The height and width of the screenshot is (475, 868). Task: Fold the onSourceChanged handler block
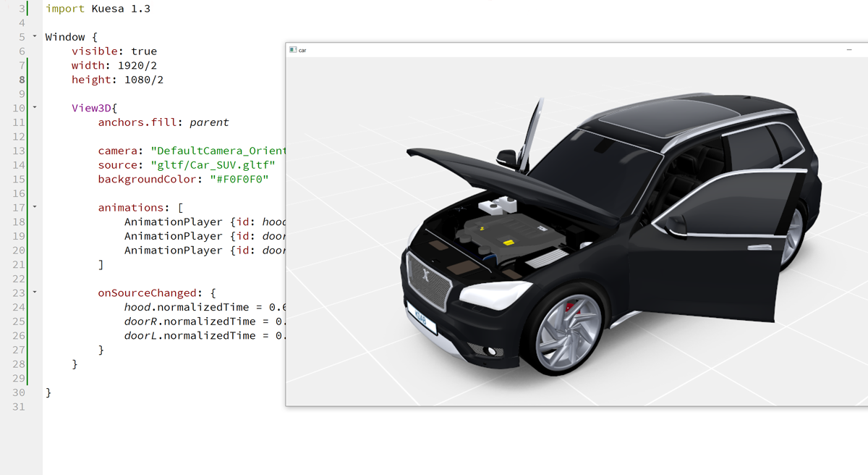(34, 293)
